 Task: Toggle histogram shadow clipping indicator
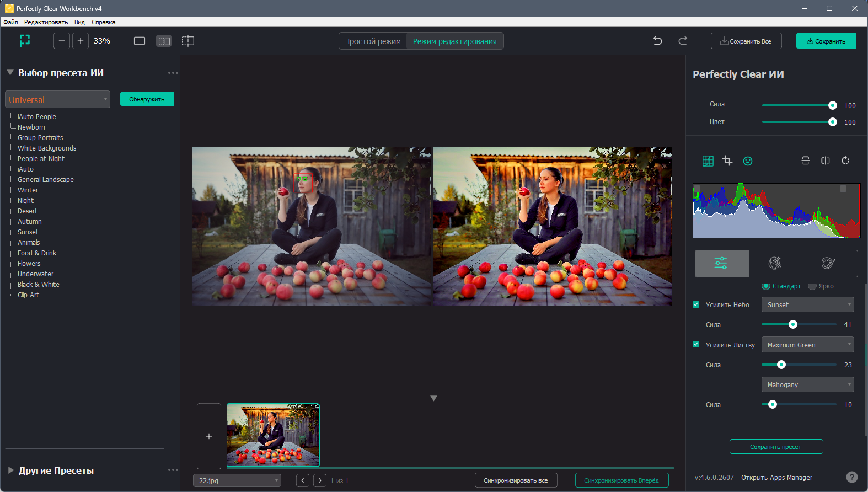click(697, 189)
